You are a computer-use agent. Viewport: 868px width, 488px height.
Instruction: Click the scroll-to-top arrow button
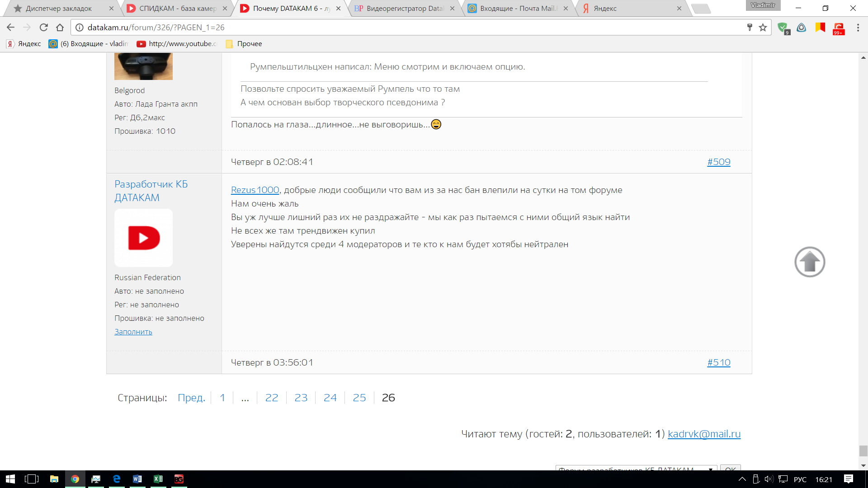point(810,262)
